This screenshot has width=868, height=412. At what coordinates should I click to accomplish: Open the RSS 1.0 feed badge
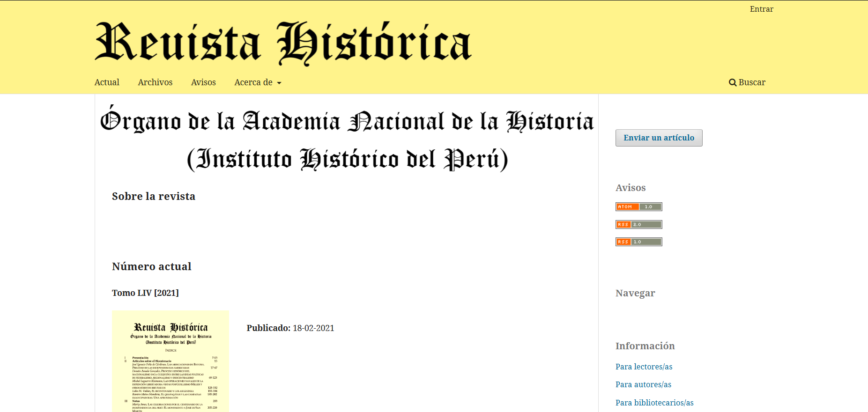click(638, 242)
